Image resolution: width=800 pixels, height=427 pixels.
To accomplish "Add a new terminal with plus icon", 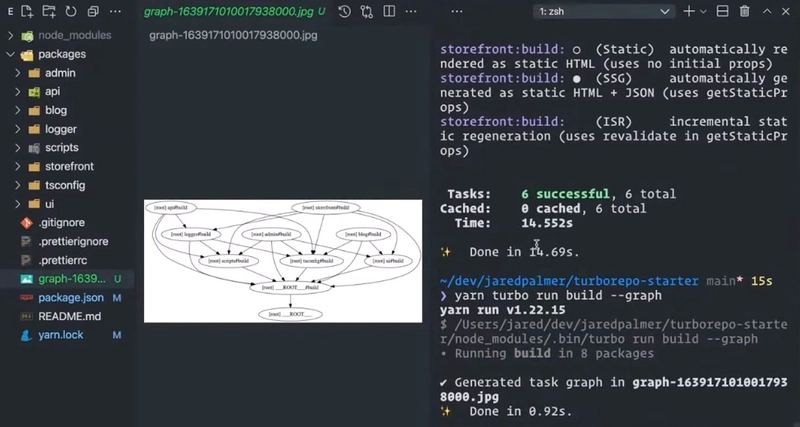I will [689, 11].
